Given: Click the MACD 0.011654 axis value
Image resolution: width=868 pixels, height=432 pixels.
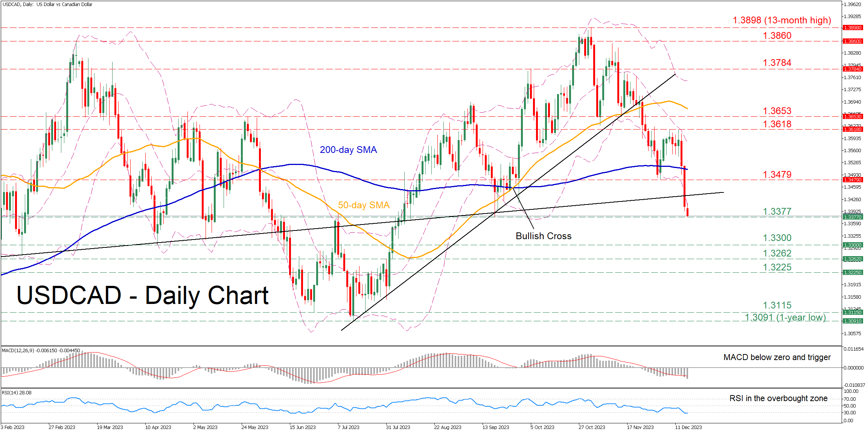Looking at the screenshot, I should click(854, 349).
